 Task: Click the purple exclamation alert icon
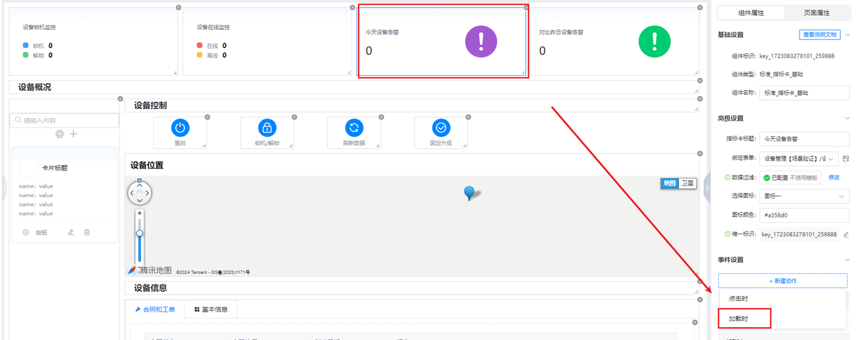pos(481,42)
